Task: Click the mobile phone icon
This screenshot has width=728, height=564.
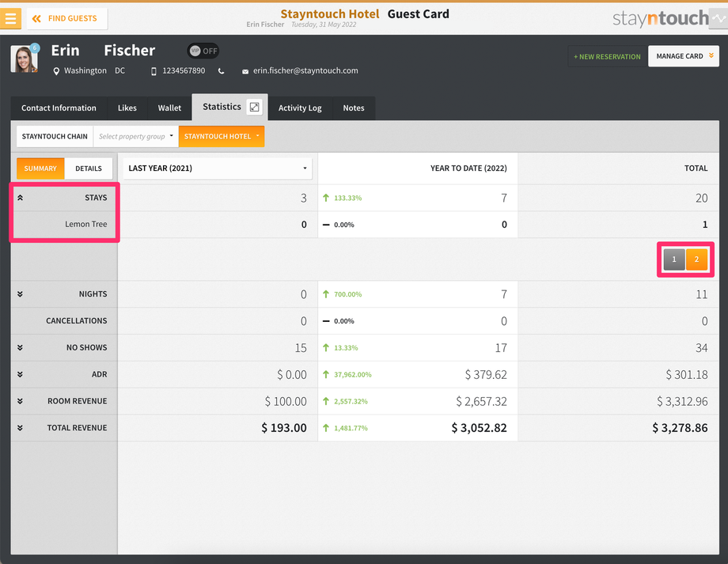Action: (x=154, y=71)
